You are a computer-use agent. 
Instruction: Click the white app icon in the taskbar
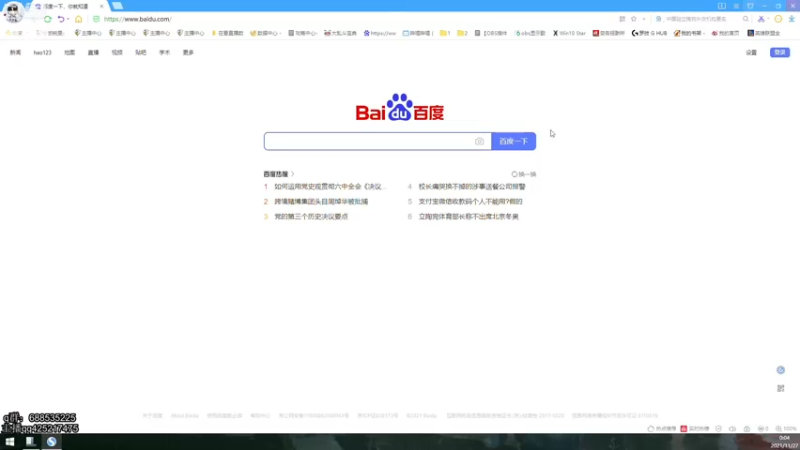click(30, 442)
